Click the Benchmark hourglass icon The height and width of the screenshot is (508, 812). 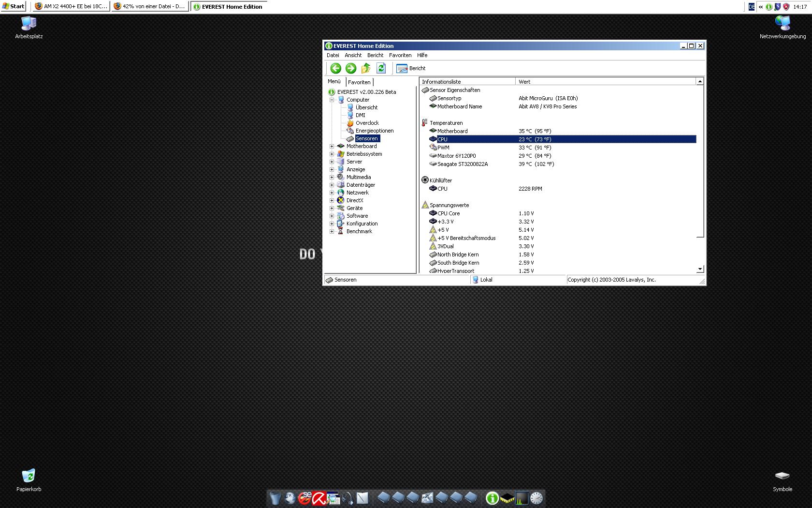point(341,231)
